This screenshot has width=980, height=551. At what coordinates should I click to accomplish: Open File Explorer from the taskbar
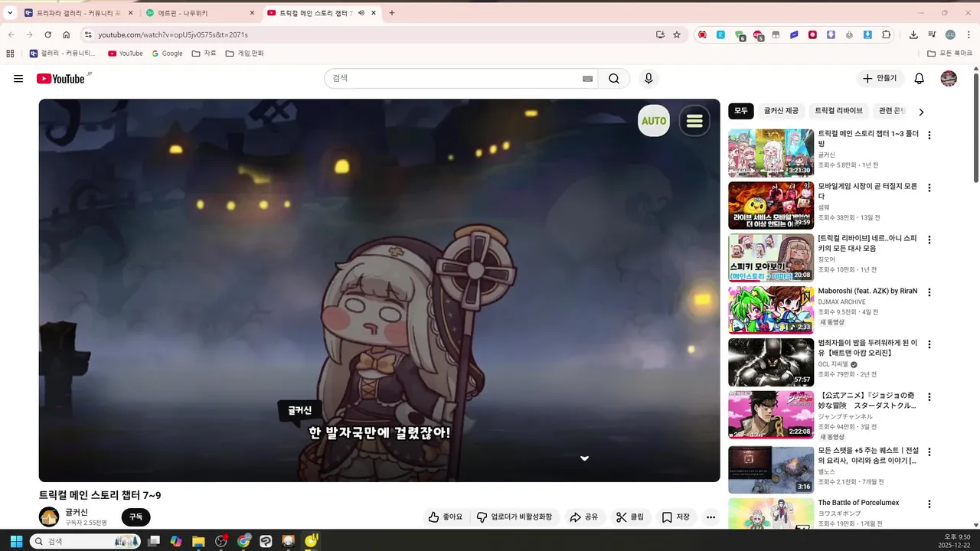tap(198, 541)
